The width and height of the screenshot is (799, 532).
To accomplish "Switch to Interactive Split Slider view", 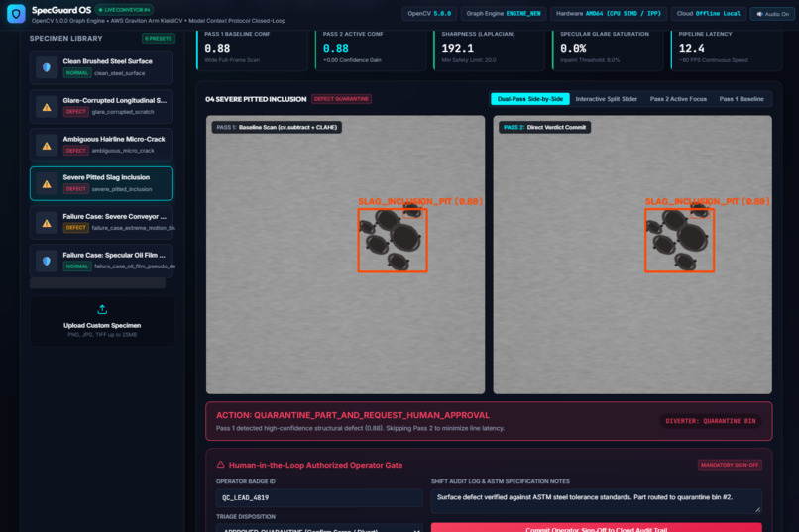I will tap(607, 99).
